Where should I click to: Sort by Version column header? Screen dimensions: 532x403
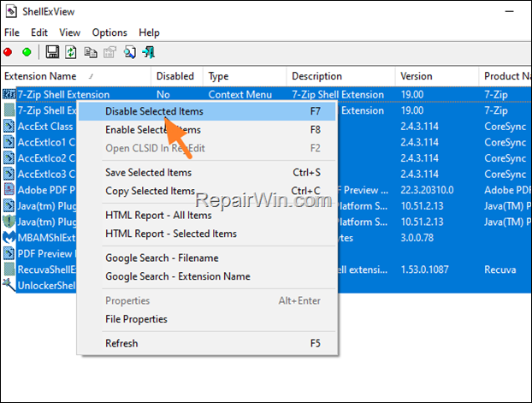pos(437,76)
